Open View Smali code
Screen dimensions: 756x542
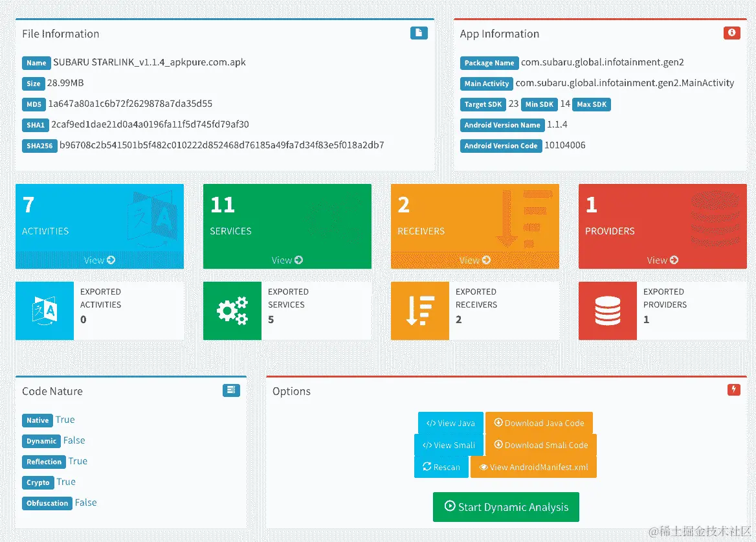coord(449,445)
